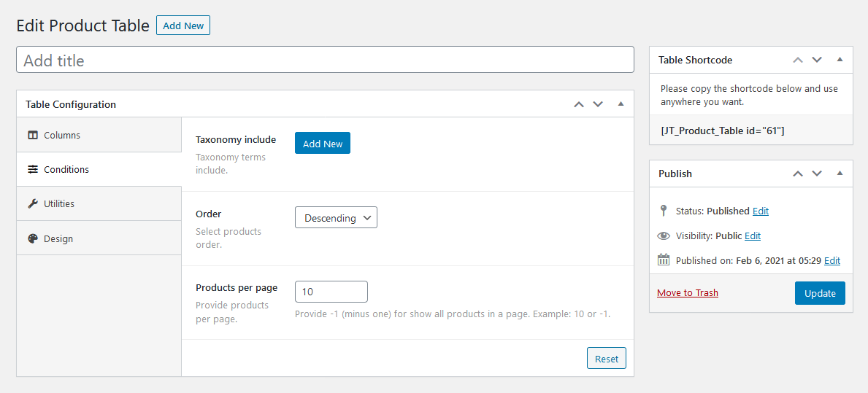Focus the Add title field
Screen dimensions: 868x393
point(325,60)
